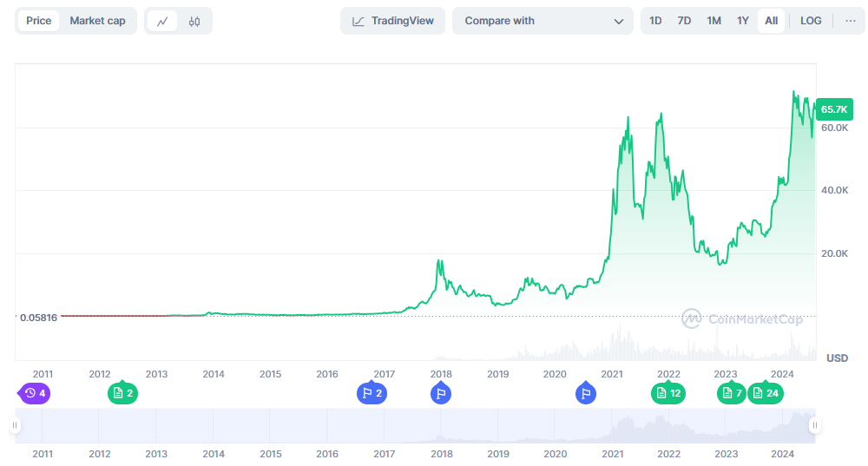Viewport: 868px width, 466px height.
Task: Click the 0.05816 starting price label
Action: (38, 318)
